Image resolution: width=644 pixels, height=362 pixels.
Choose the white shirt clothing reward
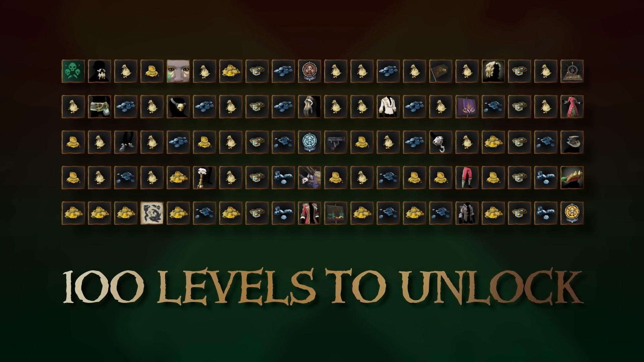[388, 107]
